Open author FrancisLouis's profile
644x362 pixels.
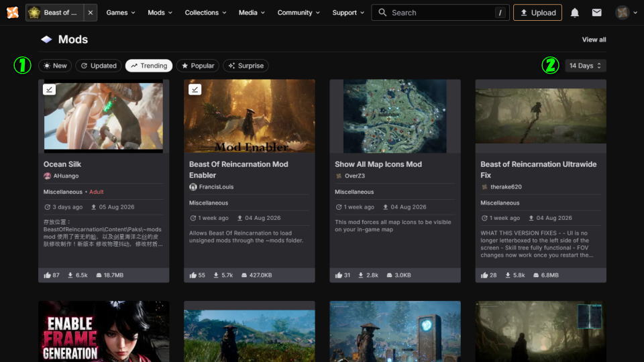(217, 187)
